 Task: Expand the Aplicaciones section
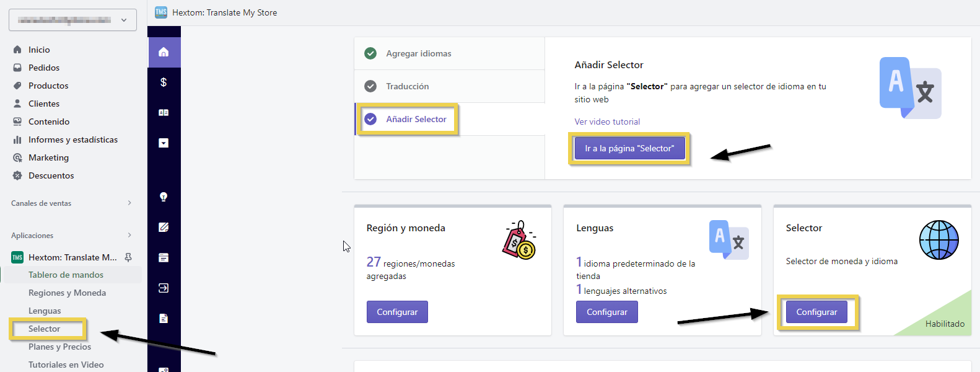click(129, 236)
